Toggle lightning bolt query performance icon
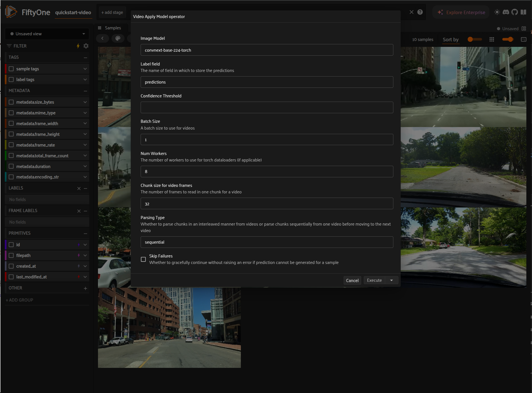This screenshot has height=393, width=532. pyautogui.click(x=78, y=46)
